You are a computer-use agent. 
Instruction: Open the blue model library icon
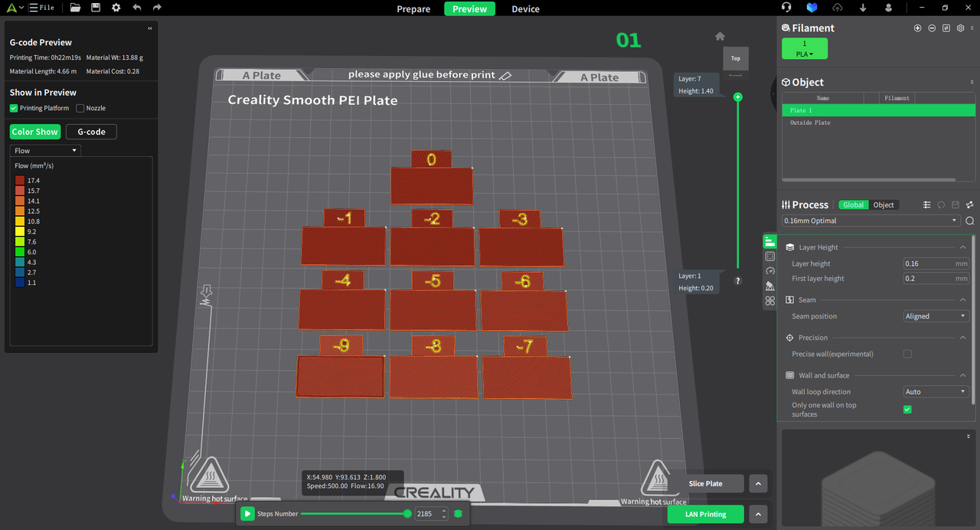(812, 8)
